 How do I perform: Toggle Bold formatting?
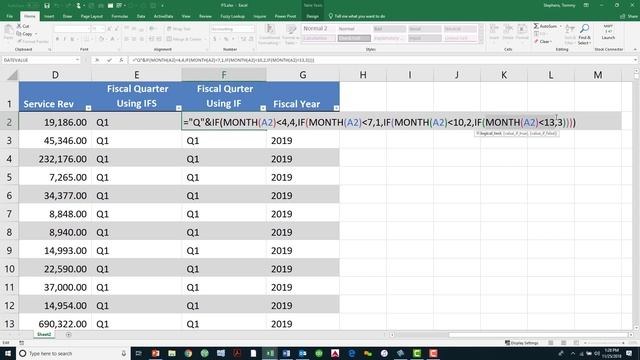click(x=58, y=39)
